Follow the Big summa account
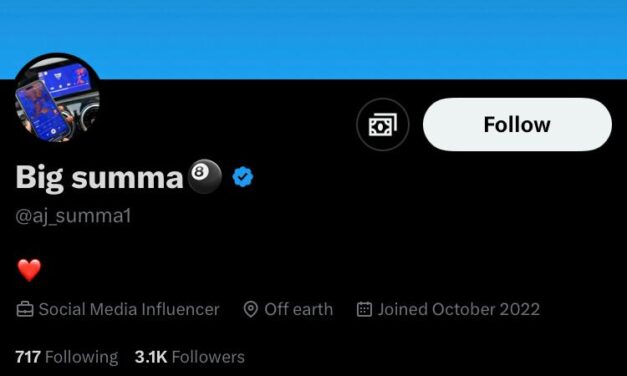The width and height of the screenshot is (627, 376). click(517, 124)
